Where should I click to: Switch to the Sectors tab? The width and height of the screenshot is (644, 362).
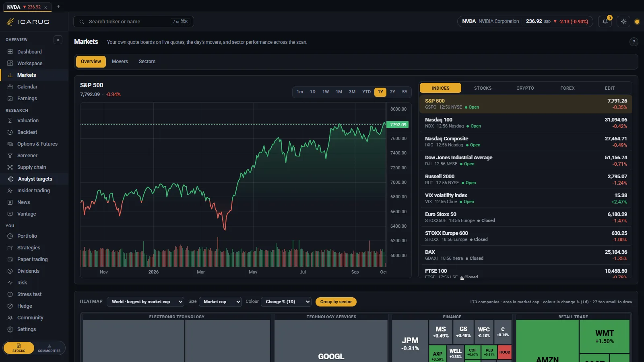pyautogui.click(x=147, y=62)
